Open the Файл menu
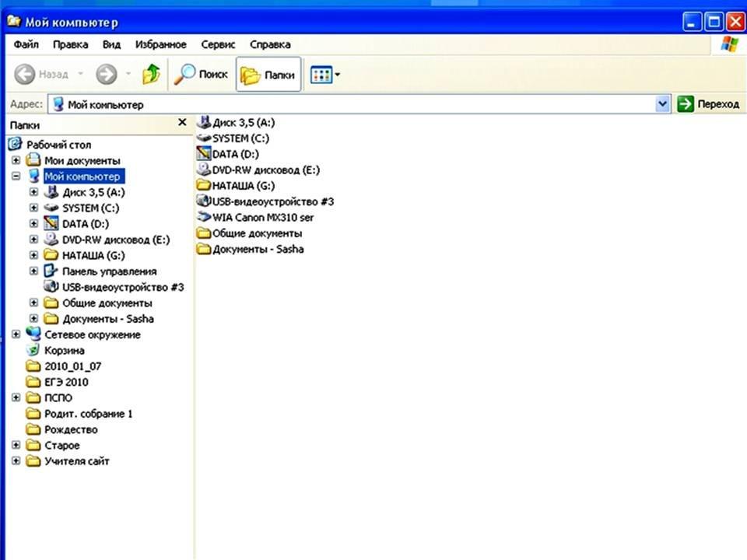Viewport: 747px width, 560px height. (26, 44)
